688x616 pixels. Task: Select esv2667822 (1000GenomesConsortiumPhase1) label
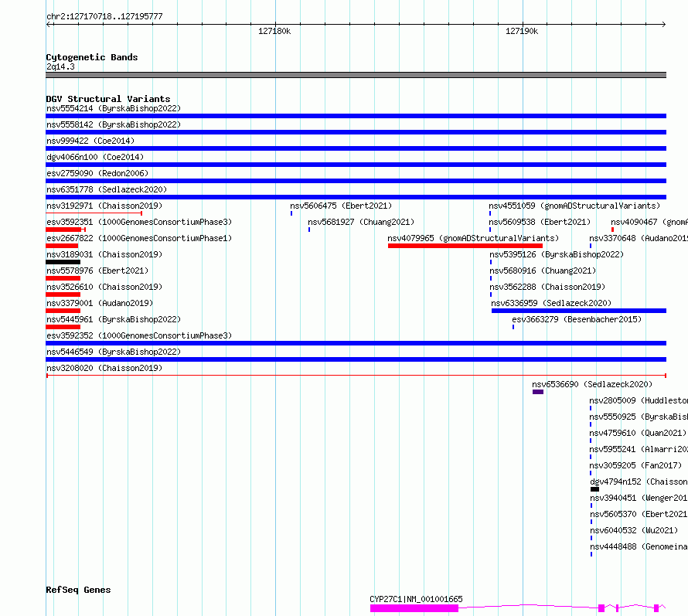pyautogui.click(x=139, y=238)
